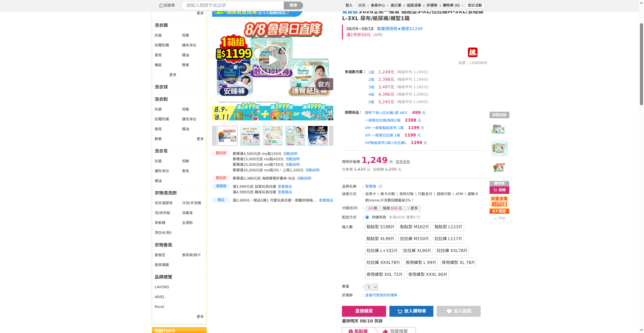This screenshot has width=644, height=333.
Task: Click the 查看可使用的折價券 link
Action: [x=381, y=295]
